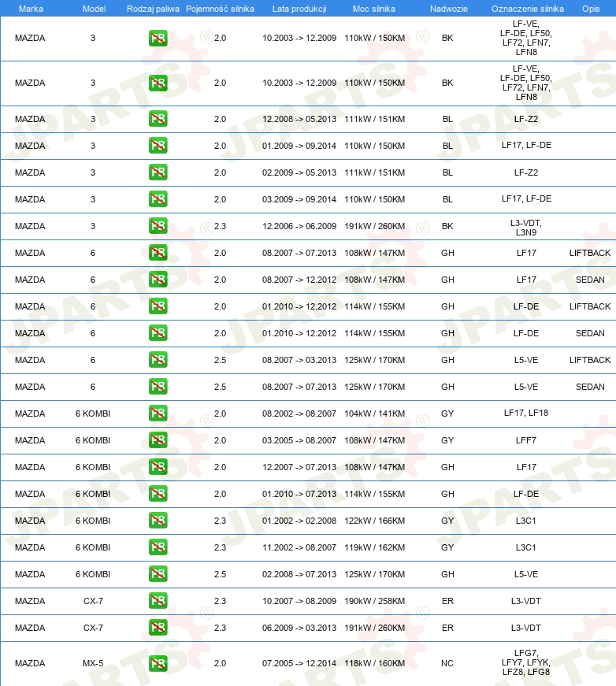This screenshot has height=686, width=616.
Task: Click the LF17, LF18 engine code cell
Action: point(526,413)
